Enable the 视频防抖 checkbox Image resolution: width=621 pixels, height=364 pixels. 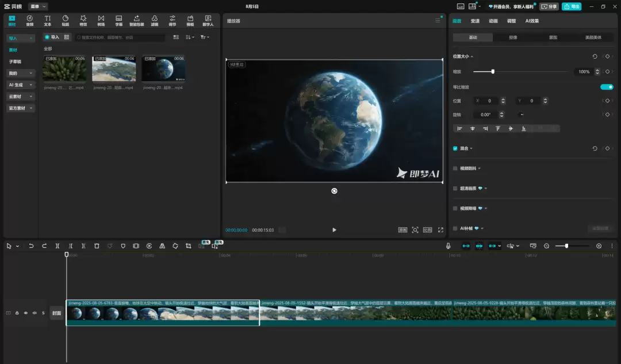click(x=455, y=168)
